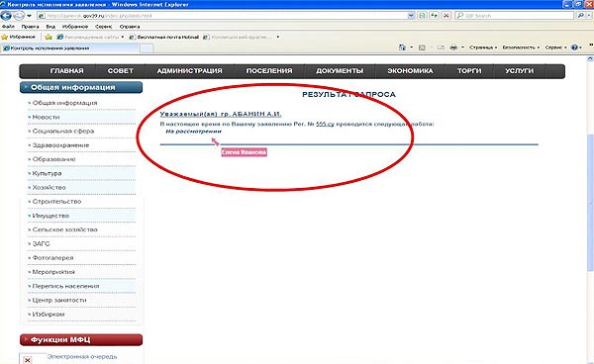Expand the web slice gallery dropdown arrow
The height and width of the screenshot is (364, 594).
coord(277,37)
